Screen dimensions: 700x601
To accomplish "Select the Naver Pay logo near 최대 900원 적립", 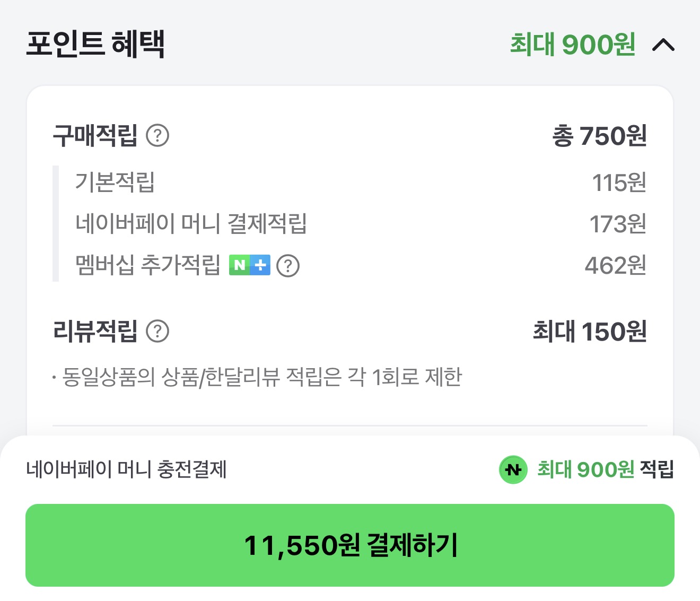I will coord(513,469).
